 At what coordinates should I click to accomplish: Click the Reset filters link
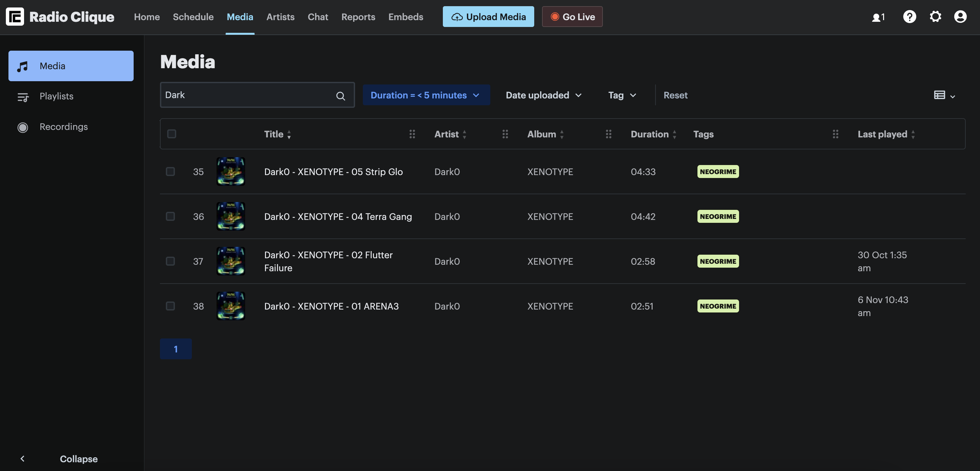point(675,95)
